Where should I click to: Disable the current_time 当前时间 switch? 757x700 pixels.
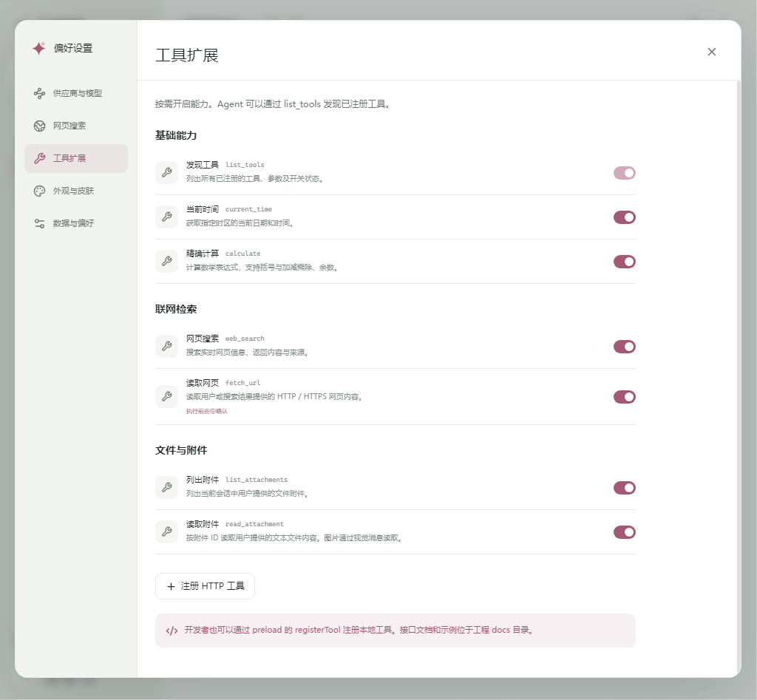point(624,217)
